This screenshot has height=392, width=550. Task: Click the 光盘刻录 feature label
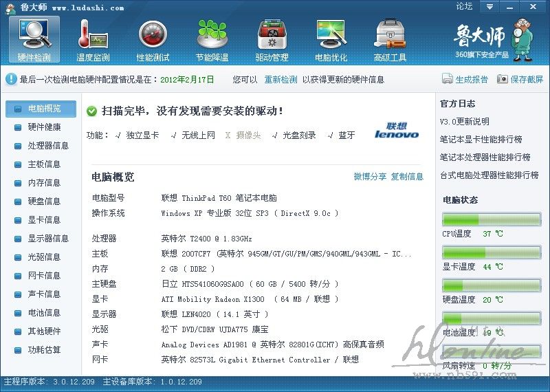[x=299, y=135]
